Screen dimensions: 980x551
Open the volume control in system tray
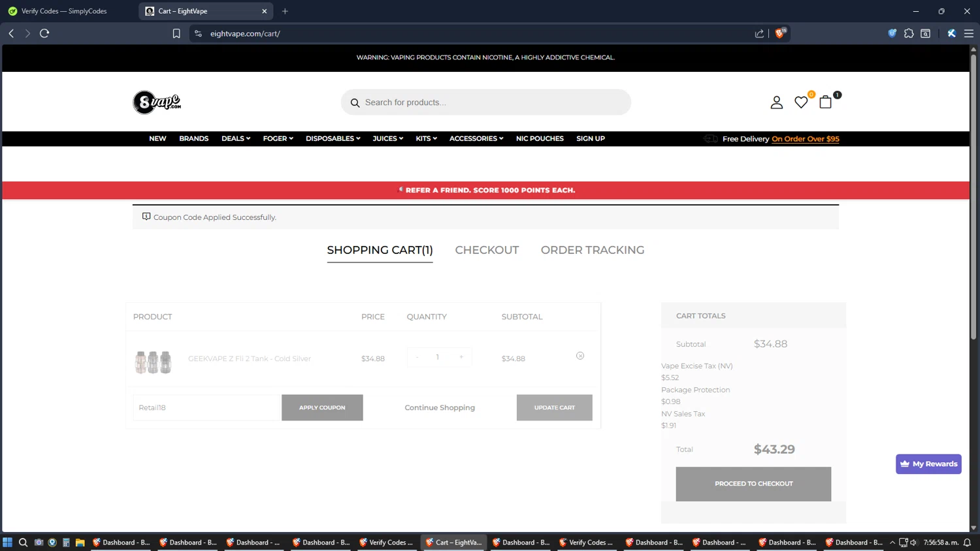(913, 543)
